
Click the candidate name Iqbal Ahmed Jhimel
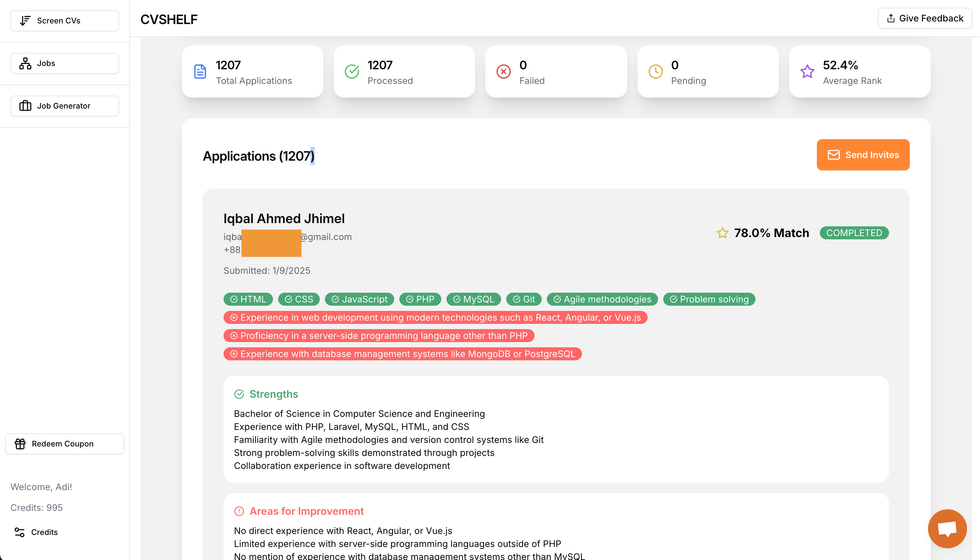point(284,218)
